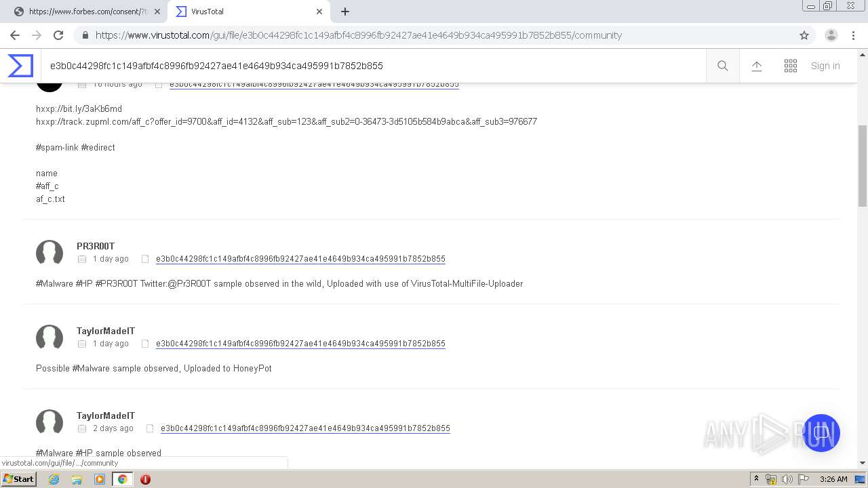868x488 pixels.
Task: Click the address bar URL
Action: click(x=359, y=35)
